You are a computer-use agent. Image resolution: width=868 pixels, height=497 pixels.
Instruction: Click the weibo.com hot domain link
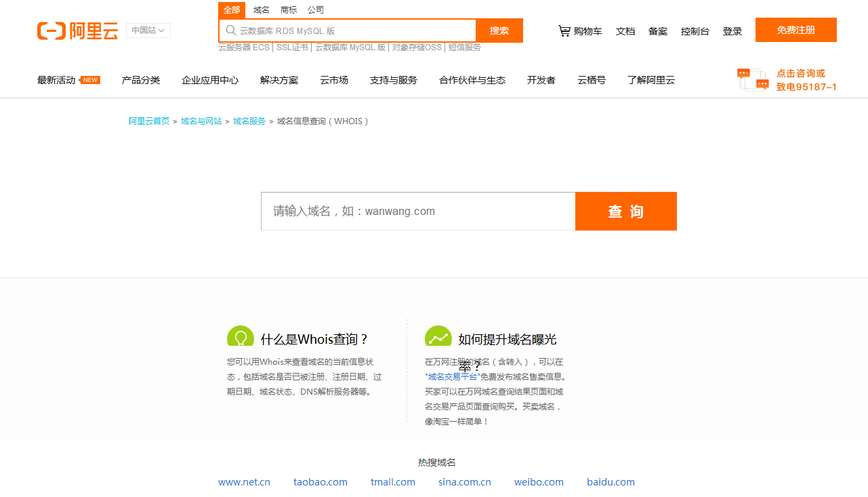tap(539, 482)
